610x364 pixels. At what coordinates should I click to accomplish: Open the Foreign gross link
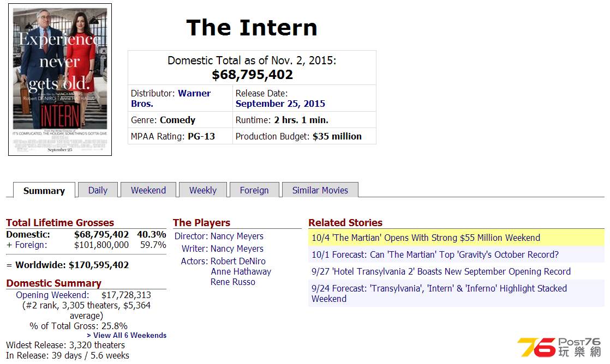point(31,245)
